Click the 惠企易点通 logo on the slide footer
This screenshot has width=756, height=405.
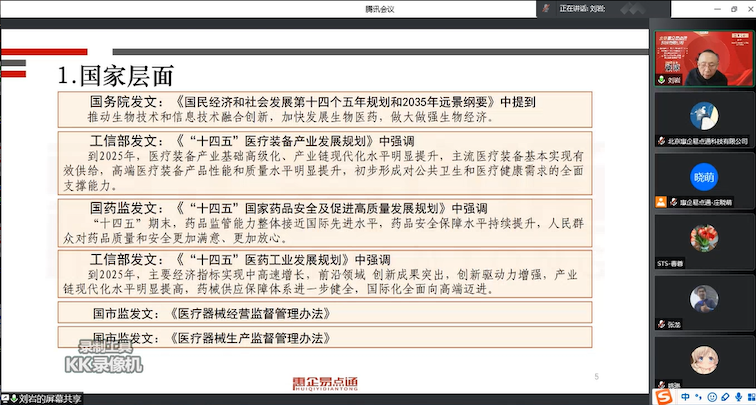[x=325, y=383]
